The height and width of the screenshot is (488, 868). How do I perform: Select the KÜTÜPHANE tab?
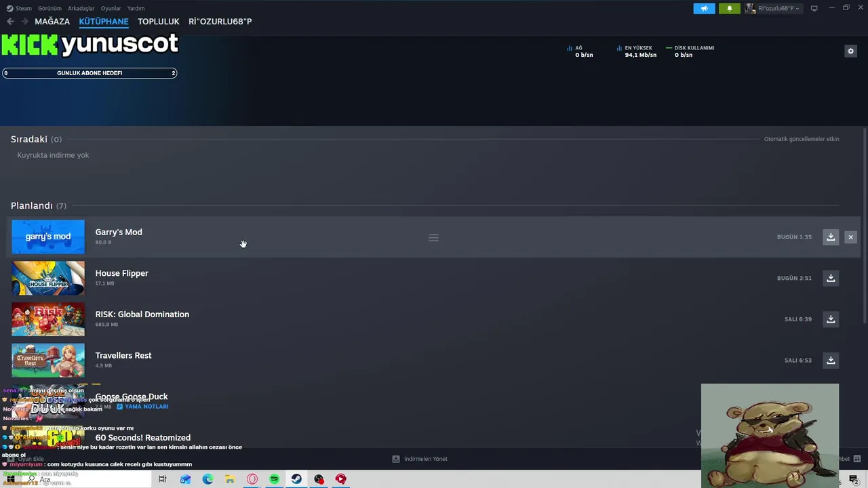click(104, 22)
